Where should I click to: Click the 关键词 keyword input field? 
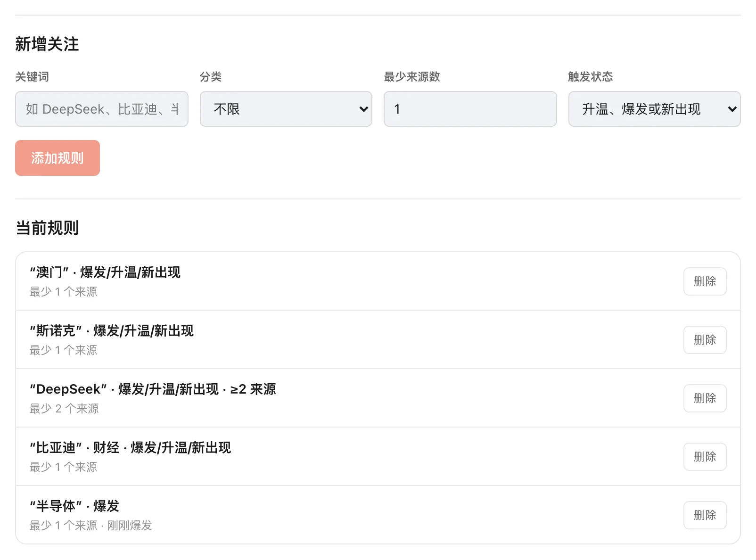tap(102, 109)
